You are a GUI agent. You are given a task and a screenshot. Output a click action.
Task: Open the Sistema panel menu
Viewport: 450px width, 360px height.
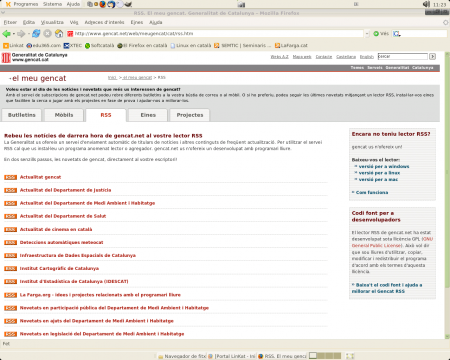[52, 4]
